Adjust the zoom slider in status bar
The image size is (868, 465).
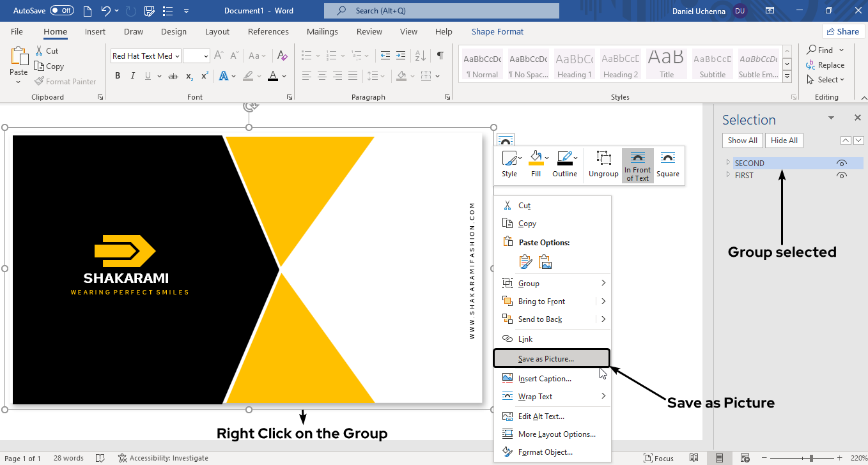coord(811,458)
